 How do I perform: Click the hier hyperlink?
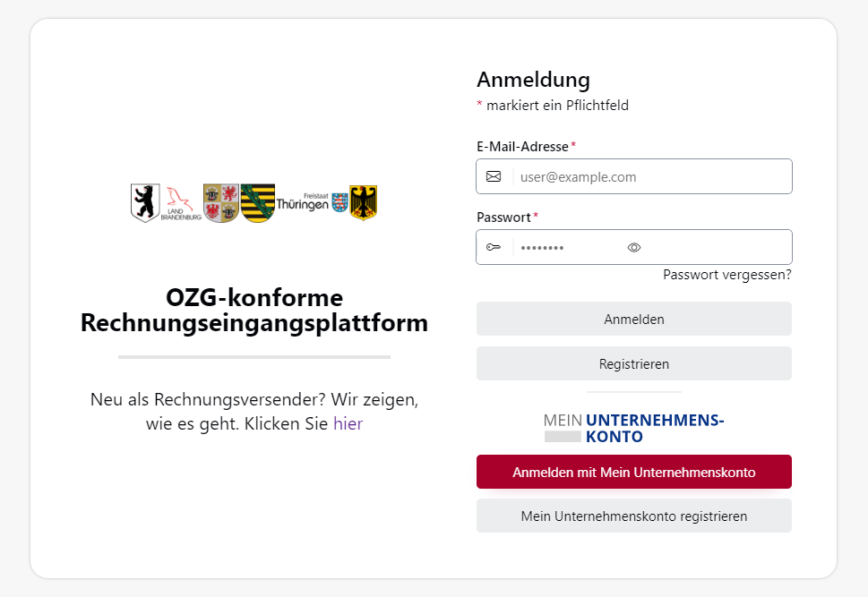348,423
